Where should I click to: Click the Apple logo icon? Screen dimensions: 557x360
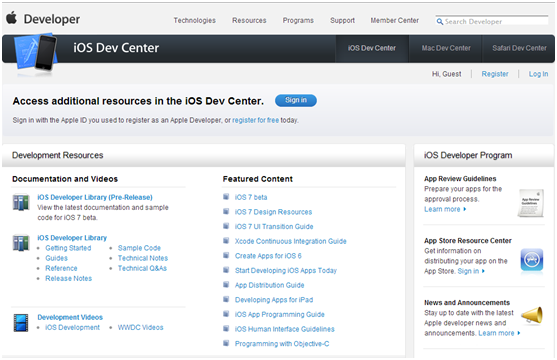[x=11, y=17]
